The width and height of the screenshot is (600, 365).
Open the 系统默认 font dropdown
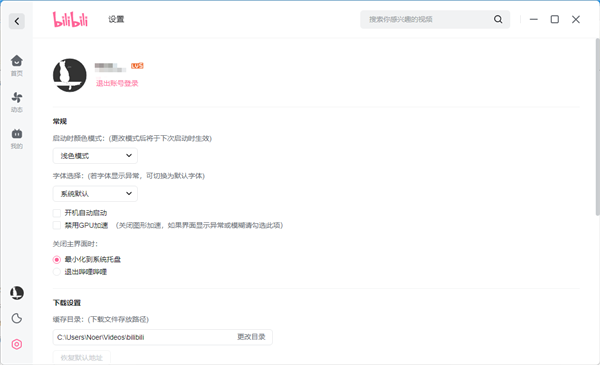coord(95,194)
